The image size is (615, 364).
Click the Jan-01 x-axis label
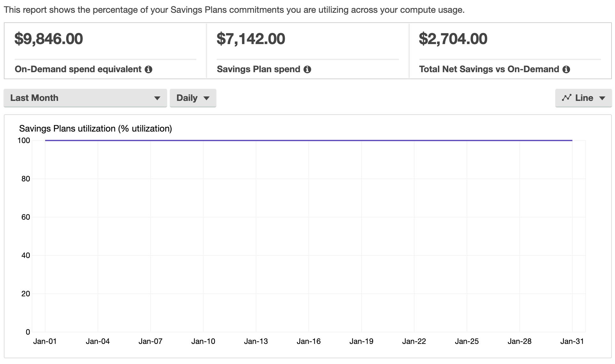45,341
